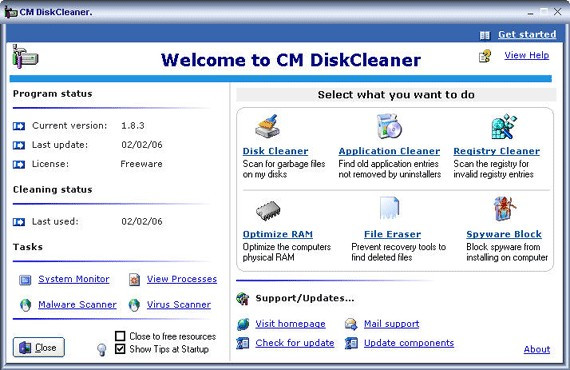Screen dimensions: 570x370
Task: Click the Scan for garbage files description
Action: [x=284, y=169]
